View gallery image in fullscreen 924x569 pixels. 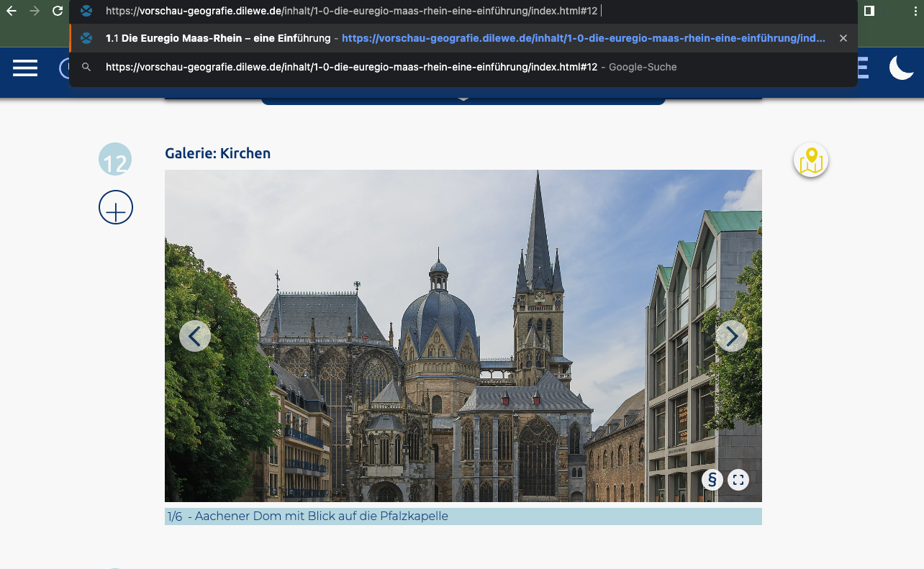tap(738, 480)
